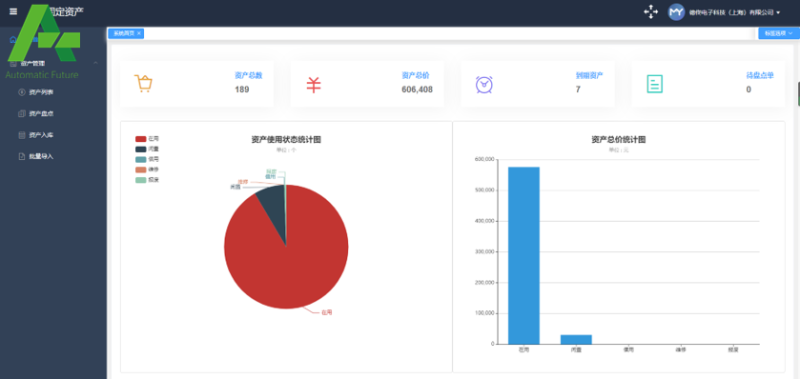Click the 借用 x-axis label of the bar chart

629,350
